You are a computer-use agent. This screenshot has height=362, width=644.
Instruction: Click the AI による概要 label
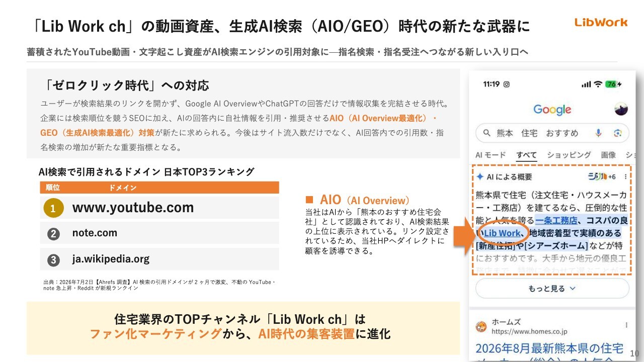pyautogui.click(x=509, y=177)
